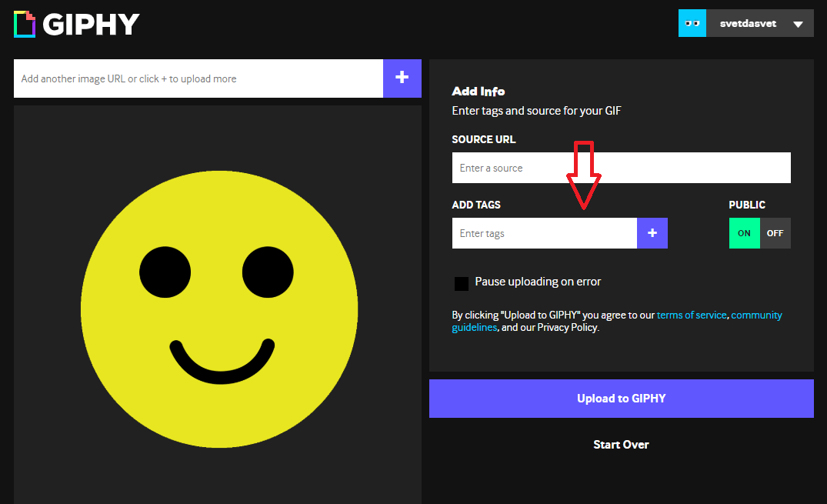The height and width of the screenshot is (504, 827).
Task: Click the PUBLIC label
Action: pyautogui.click(x=747, y=205)
